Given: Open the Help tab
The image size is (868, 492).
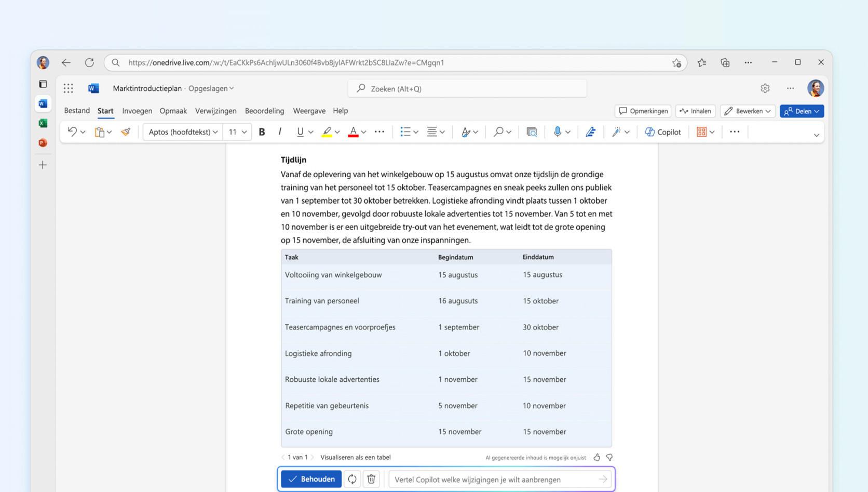Looking at the screenshot, I should click(x=340, y=111).
